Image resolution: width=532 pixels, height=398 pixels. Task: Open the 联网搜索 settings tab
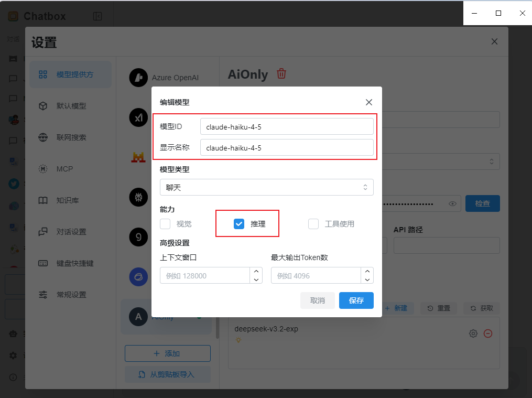[71, 137]
